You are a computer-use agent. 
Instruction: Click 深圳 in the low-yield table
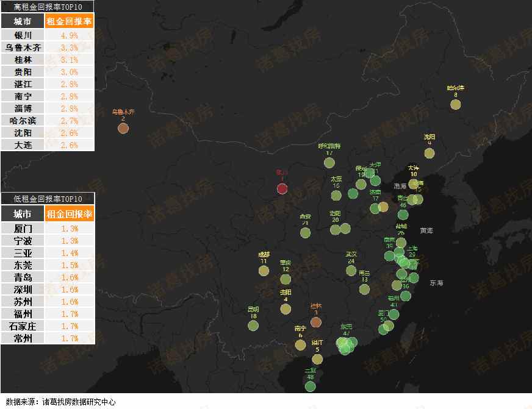[23, 290]
